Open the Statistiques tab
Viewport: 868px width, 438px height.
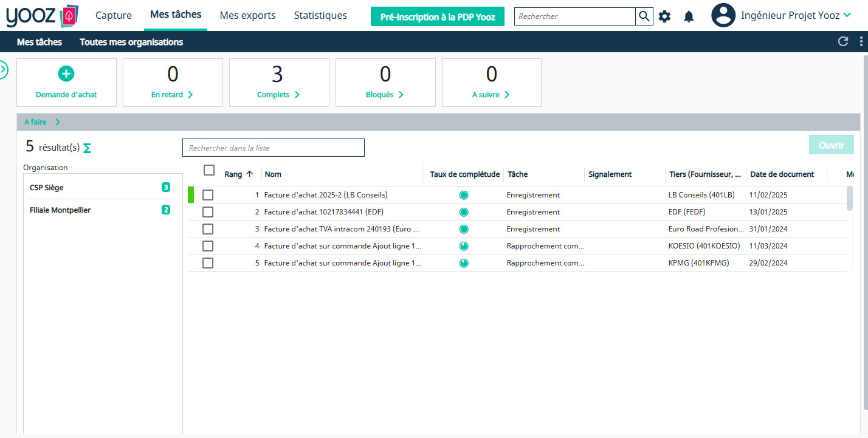(x=320, y=16)
